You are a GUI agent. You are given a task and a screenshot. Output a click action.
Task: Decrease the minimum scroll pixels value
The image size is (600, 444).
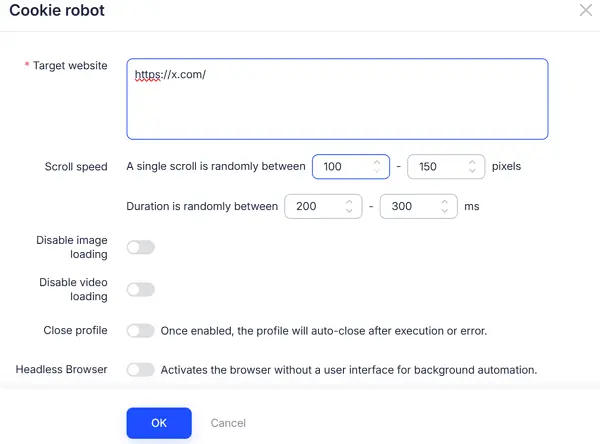376,171
